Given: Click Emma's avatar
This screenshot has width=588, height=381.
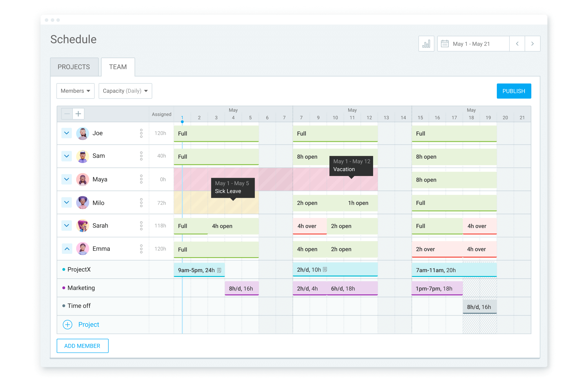Looking at the screenshot, I should [83, 249].
